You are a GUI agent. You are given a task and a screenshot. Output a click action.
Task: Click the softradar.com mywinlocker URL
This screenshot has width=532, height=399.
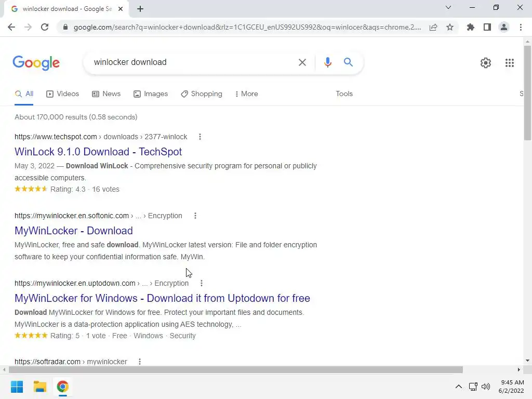(x=71, y=362)
